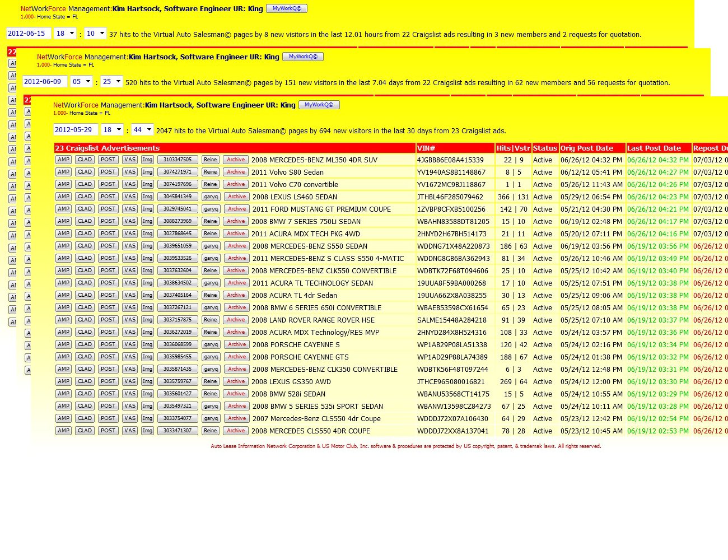Click the Last Post Date column header
Viewport: 728px width, 560px height.
coord(659,148)
